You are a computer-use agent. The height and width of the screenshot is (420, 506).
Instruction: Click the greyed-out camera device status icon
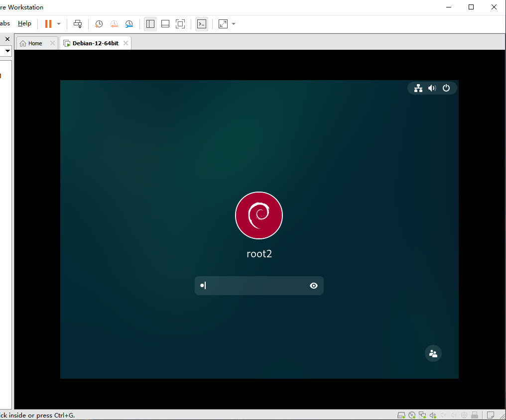tap(464, 415)
